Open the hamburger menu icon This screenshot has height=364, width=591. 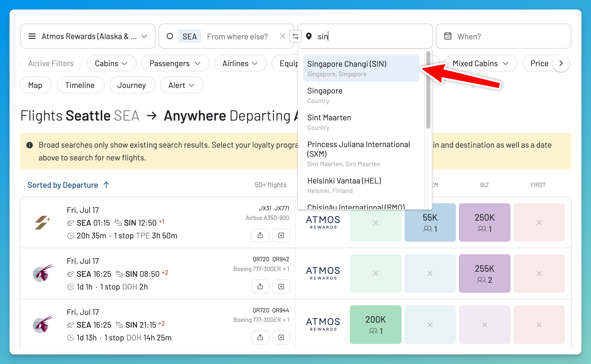tap(32, 36)
